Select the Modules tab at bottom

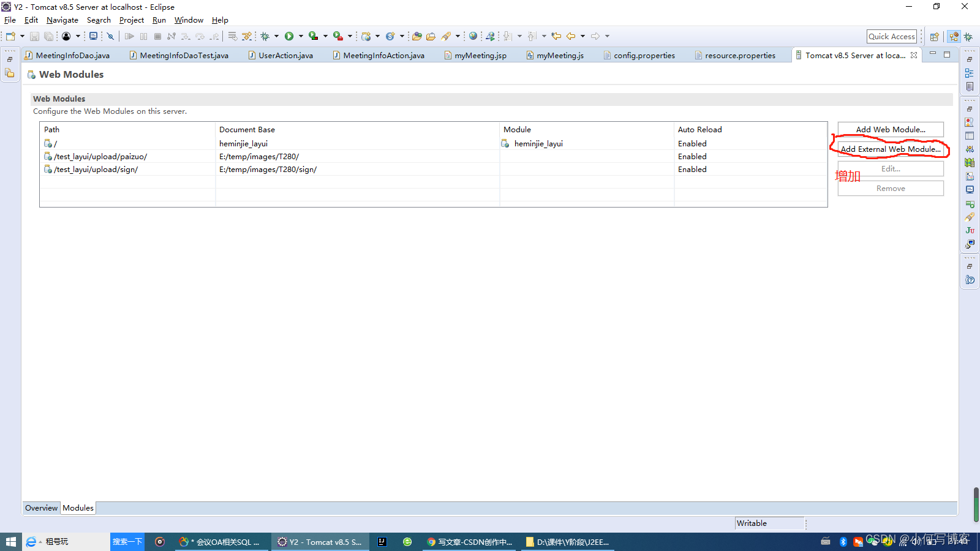78,508
